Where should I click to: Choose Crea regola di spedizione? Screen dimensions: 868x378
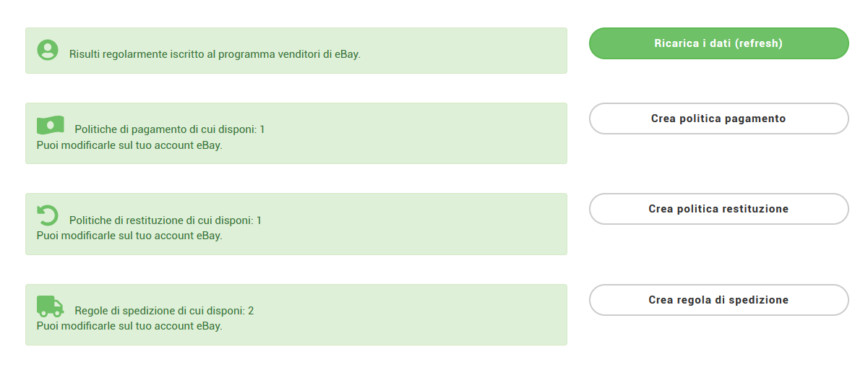718,300
